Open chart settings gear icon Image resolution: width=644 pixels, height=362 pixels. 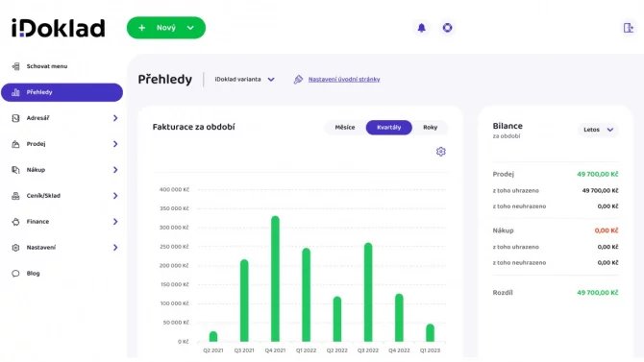click(x=440, y=152)
